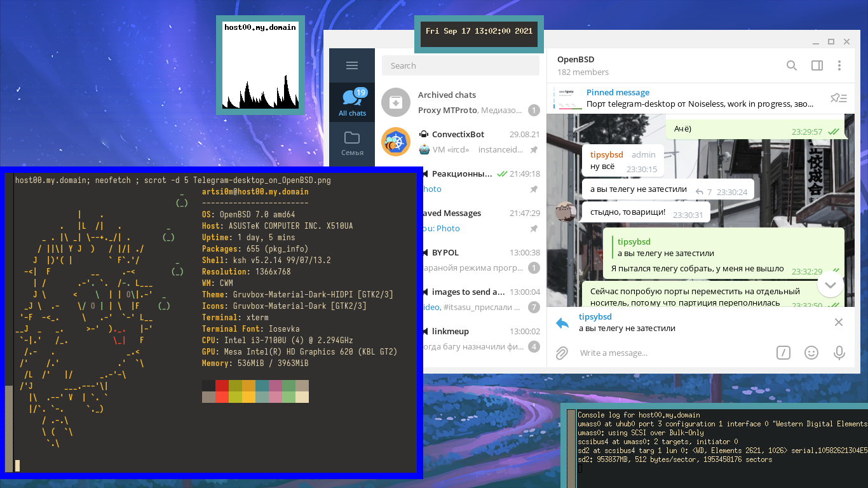Click the tipsybsd sender name in message
Image resolution: width=868 pixels, height=488 pixels.
[607, 155]
